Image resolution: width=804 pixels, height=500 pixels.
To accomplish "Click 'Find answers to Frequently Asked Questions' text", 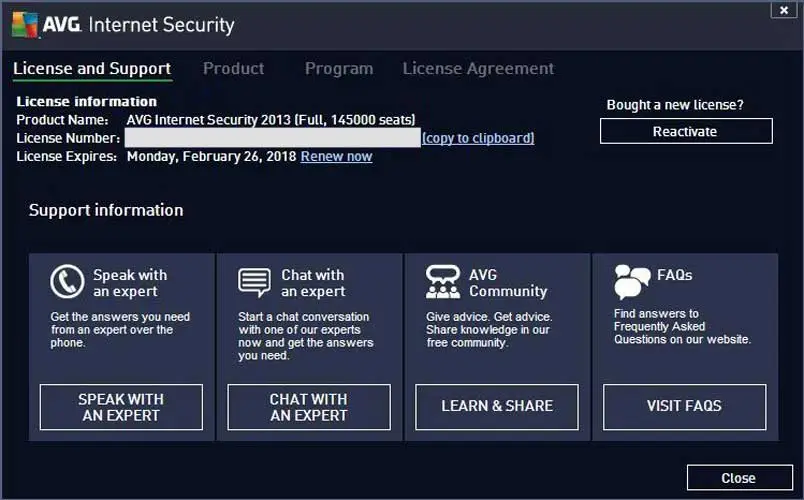I will click(x=682, y=327).
